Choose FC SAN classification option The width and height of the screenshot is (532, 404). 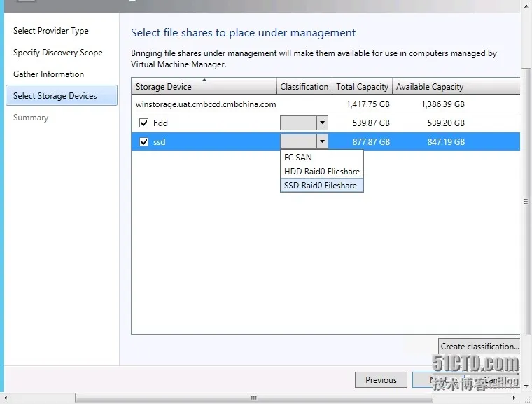pyautogui.click(x=321, y=157)
